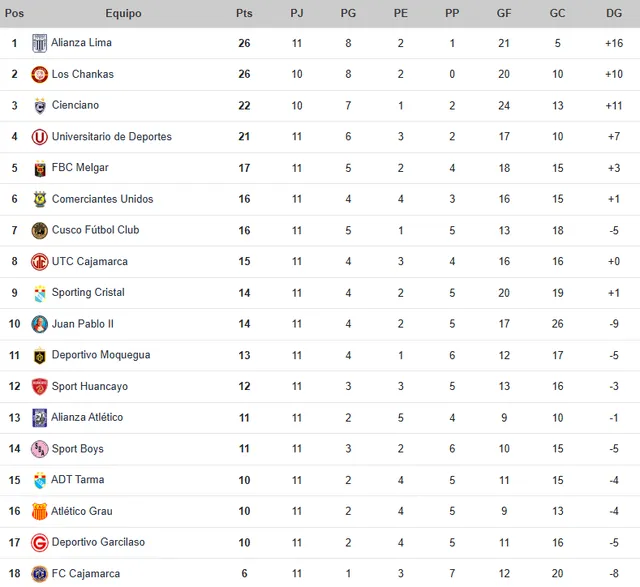Select the Juan Pablo II team name
The height and width of the screenshot is (587, 640).
[x=83, y=324]
